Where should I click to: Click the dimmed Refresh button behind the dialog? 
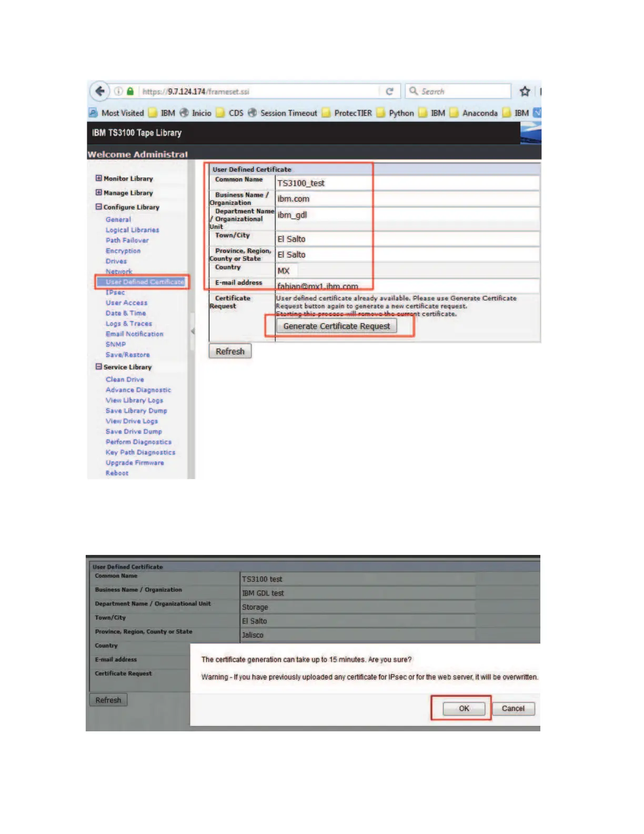[108, 700]
